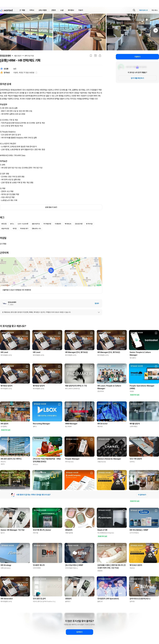The width and height of the screenshot is (159, 644).
Task: Go to 교육•이벤트 menu
Action: pos(43,10)
